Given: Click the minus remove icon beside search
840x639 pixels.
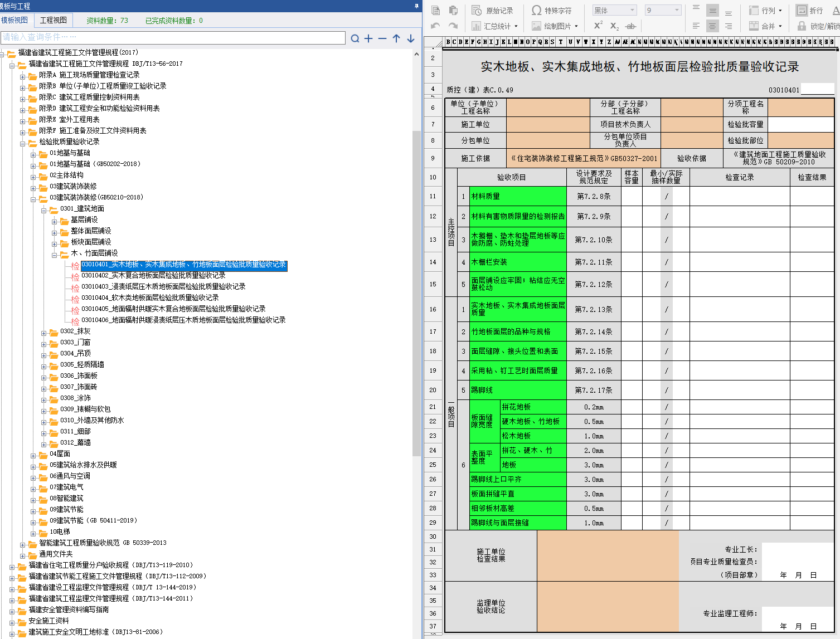Looking at the screenshot, I should coord(382,38).
